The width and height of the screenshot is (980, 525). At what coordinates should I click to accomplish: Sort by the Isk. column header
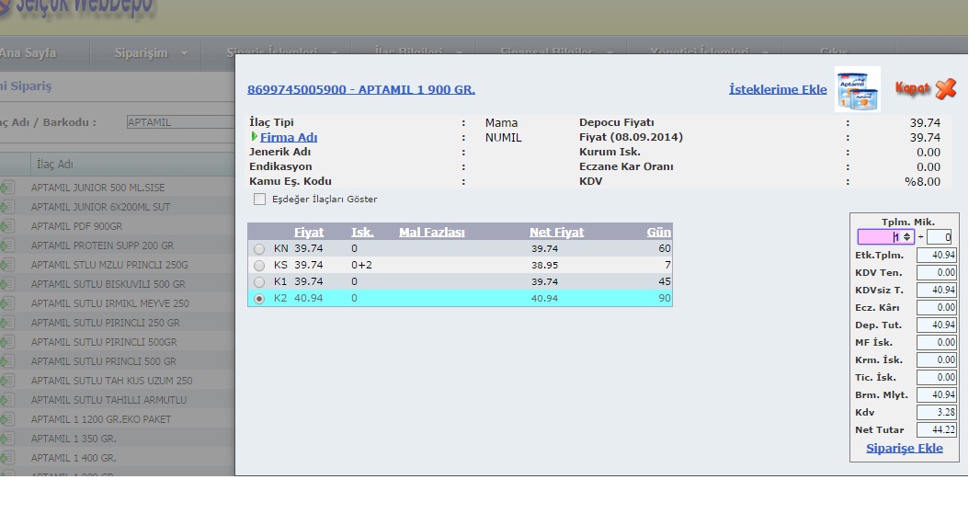362,232
